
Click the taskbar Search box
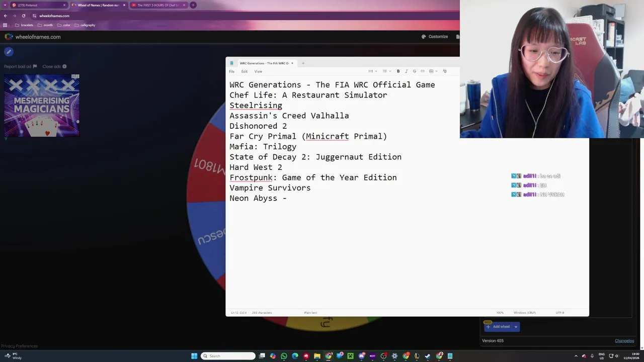(x=228, y=356)
